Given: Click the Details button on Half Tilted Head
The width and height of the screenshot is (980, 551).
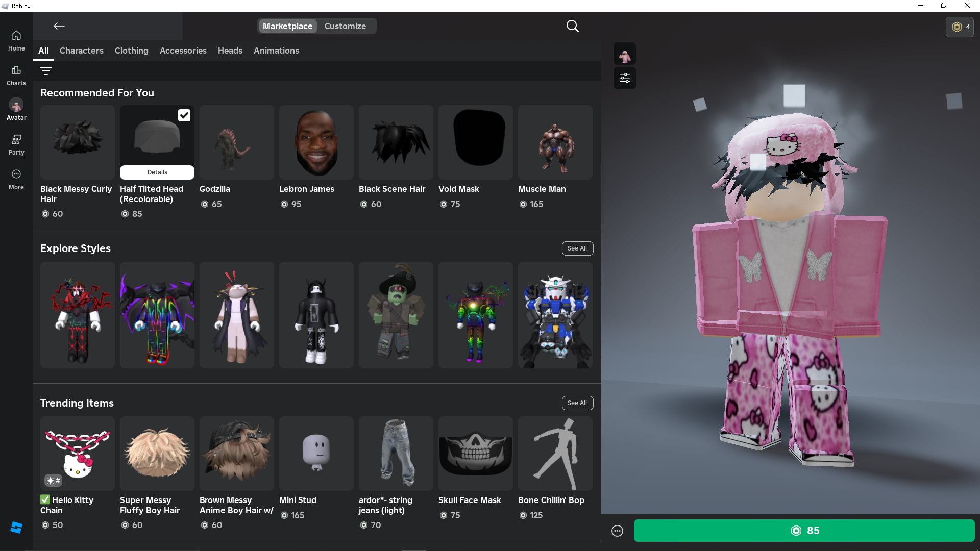Looking at the screenshot, I should coord(157,172).
